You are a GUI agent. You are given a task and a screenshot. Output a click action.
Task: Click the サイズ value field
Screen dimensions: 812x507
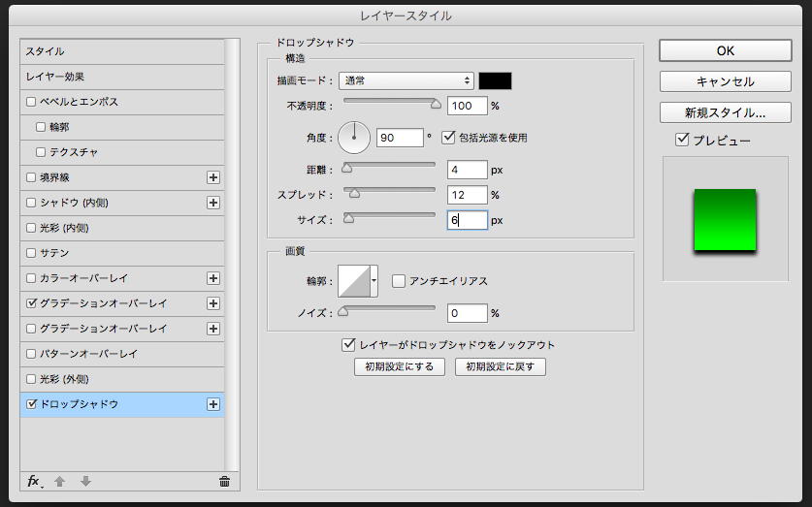[x=467, y=220]
